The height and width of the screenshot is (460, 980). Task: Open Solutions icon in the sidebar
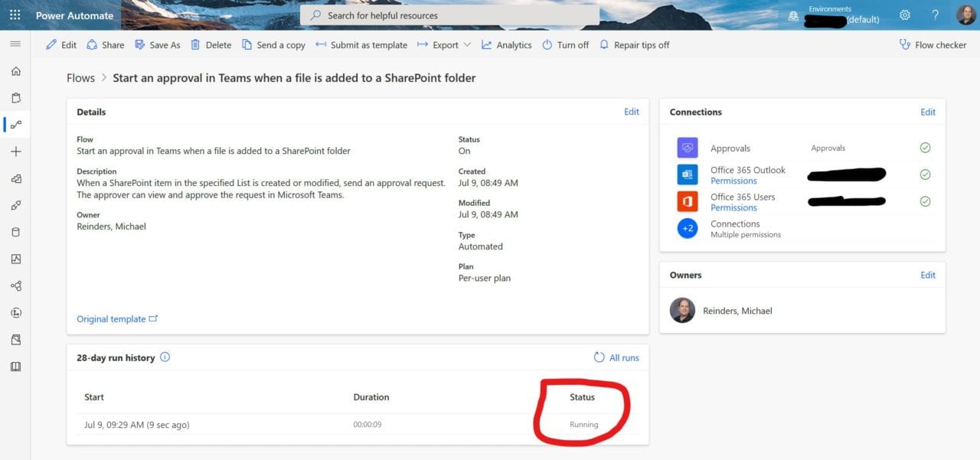tap(15, 339)
